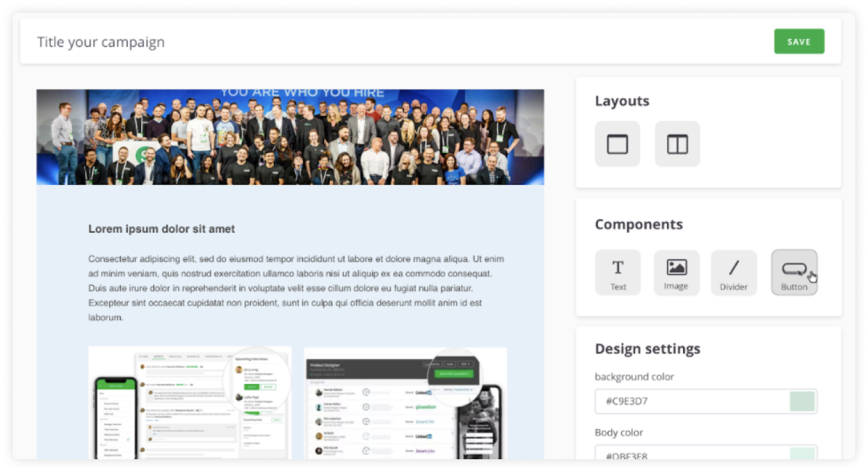Open the Body color swatch
The image size is (868, 472).
coord(802,454)
